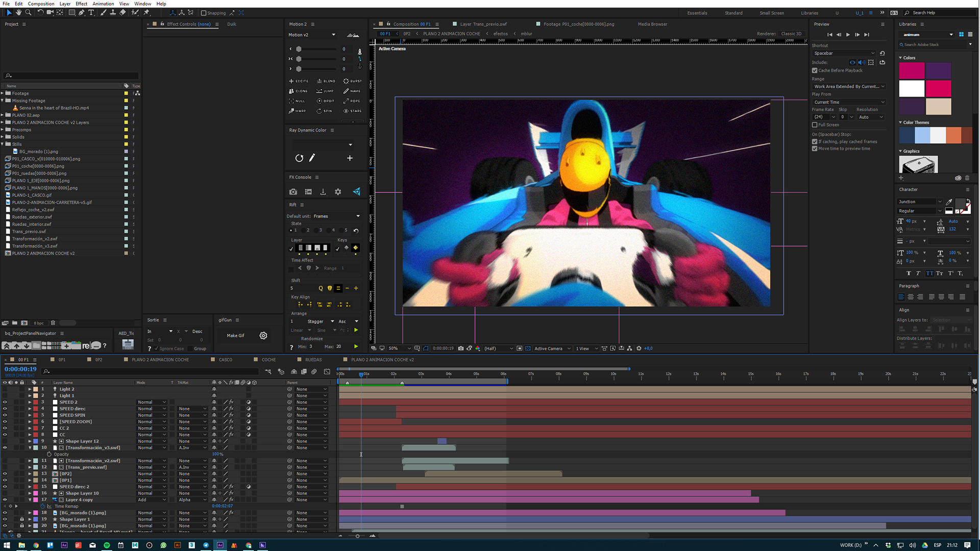Click the FX Console camera snapshot icon
This screenshot has width=980, height=551.
[293, 192]
